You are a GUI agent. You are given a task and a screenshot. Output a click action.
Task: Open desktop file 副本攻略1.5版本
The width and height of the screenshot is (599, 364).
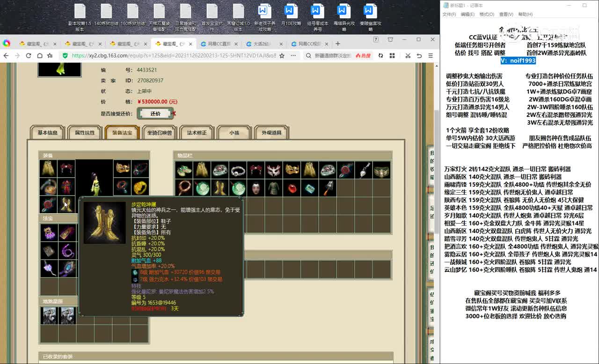click(80, 18)
